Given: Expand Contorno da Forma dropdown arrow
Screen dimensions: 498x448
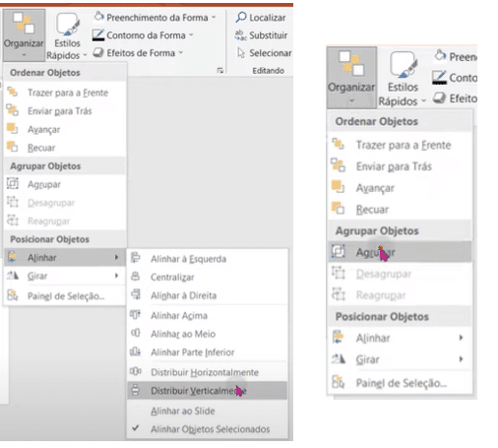Looking at the screenshot, I should 191,34.
